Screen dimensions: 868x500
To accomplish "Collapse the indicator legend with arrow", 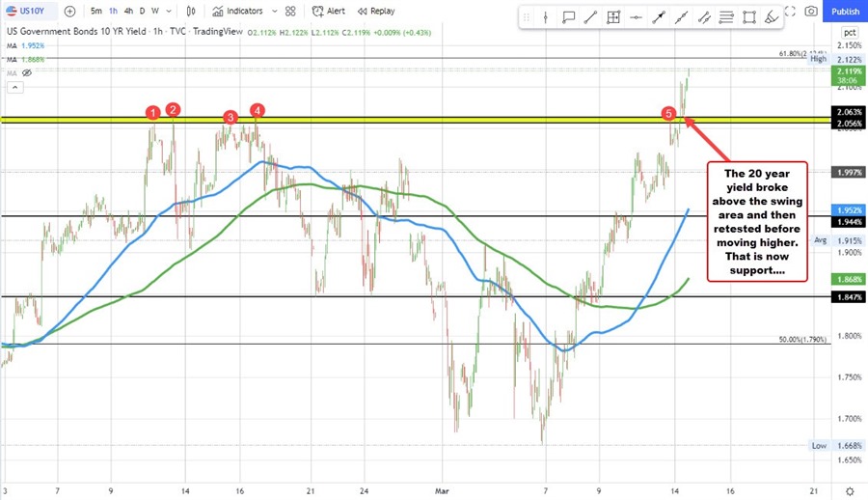I will click(14, 87).
